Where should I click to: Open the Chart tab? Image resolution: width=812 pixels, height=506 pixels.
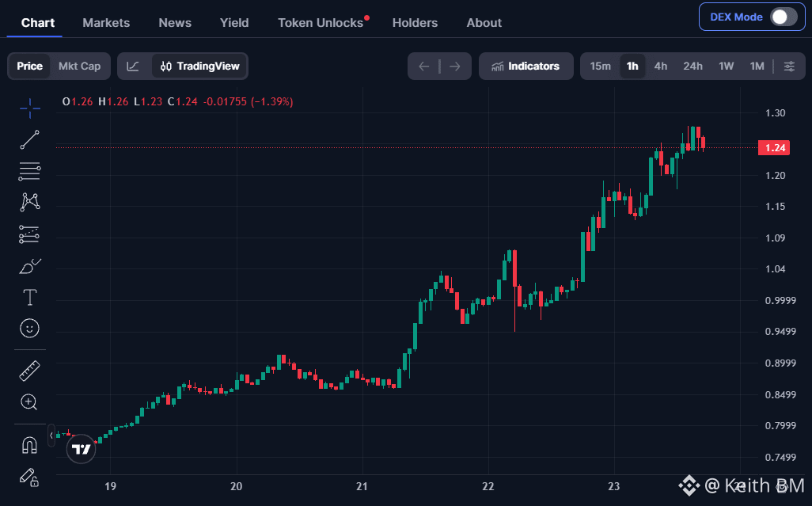pyautogui.click(x=38, y=23)
